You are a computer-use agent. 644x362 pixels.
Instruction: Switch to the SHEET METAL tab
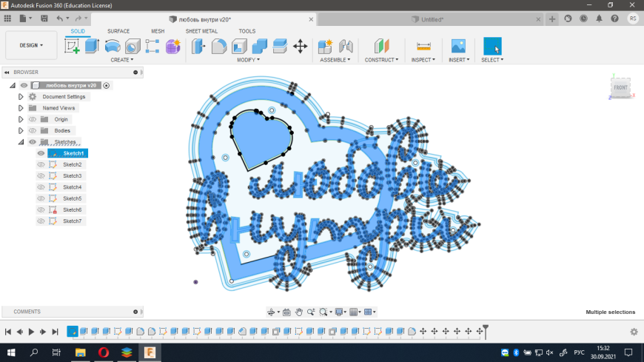pyautogui.click(x=201, y=31)
